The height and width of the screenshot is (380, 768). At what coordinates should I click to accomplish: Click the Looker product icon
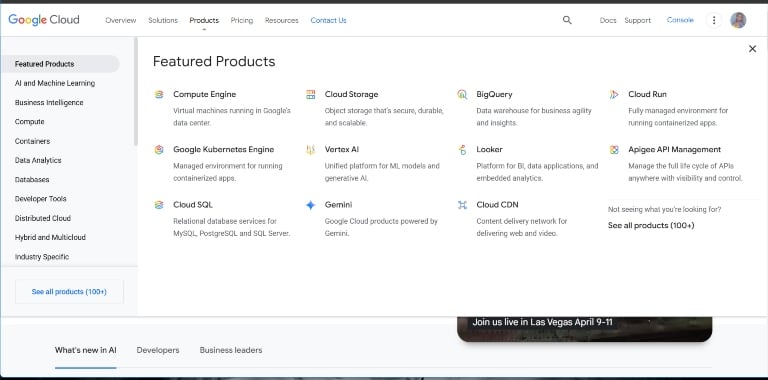tap(462, 150)
